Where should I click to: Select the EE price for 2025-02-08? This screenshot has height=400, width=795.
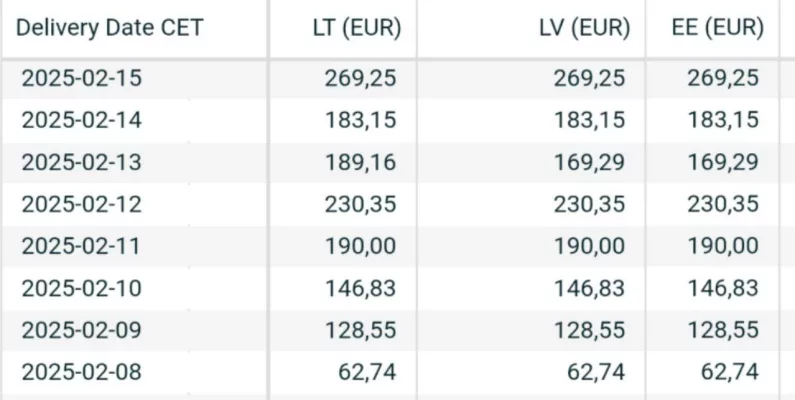coord(729,373)
